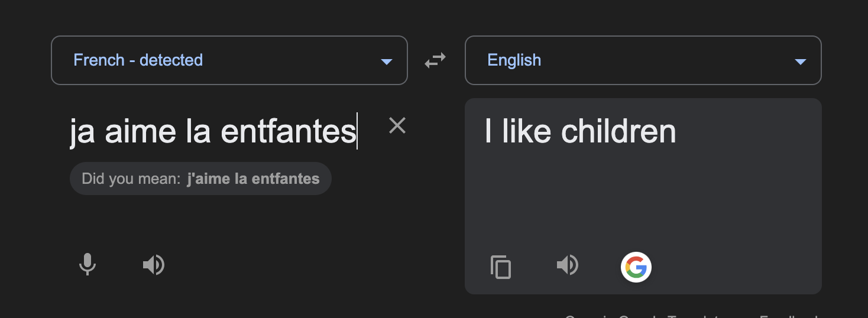The width and height of the screenshot is (868, 318).
Task: Clear the source text with the X
Action: point(397,125)
